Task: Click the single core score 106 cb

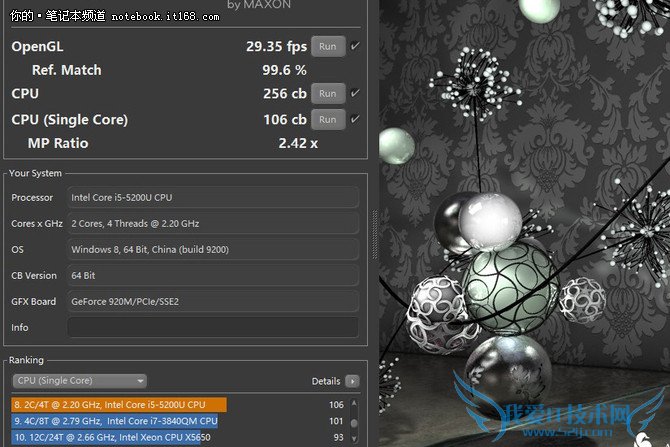Action: point(285,120)
